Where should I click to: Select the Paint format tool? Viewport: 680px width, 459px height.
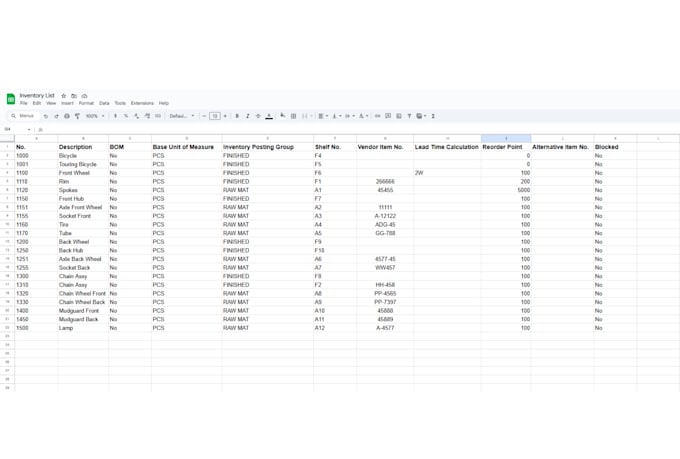point(77,116)
